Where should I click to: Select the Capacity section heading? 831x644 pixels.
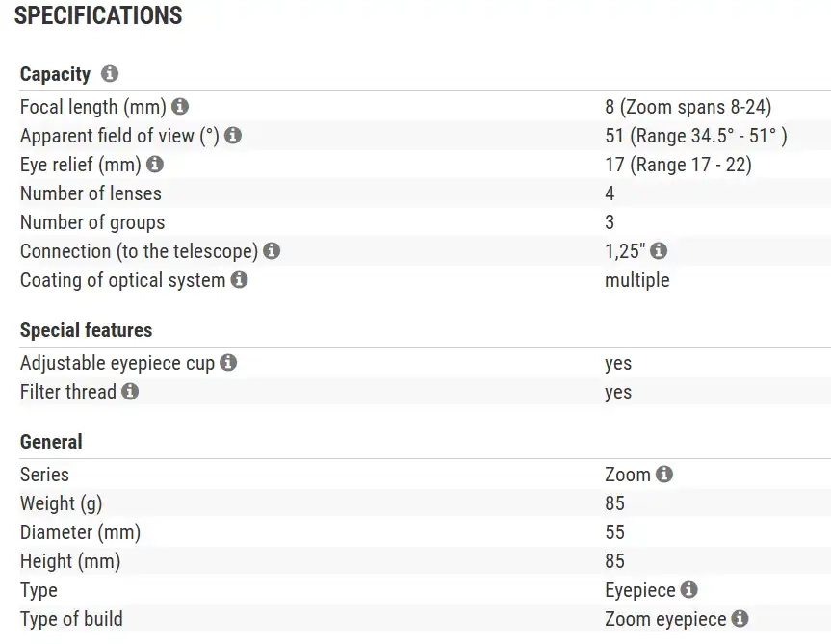point(55,74)
